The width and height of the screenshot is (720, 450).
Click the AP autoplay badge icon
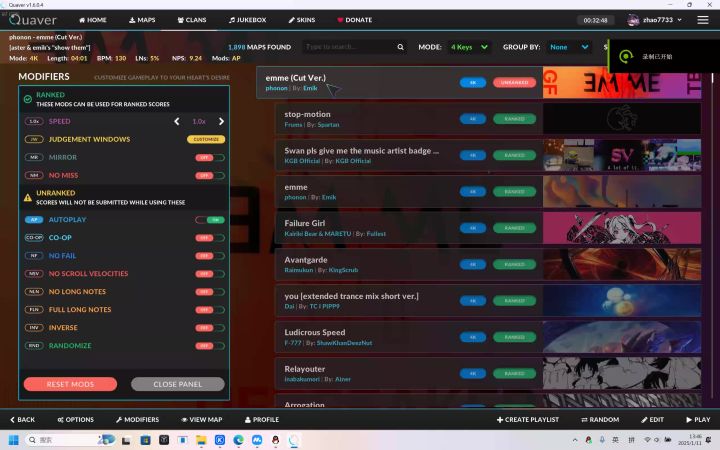coord(34,219)
